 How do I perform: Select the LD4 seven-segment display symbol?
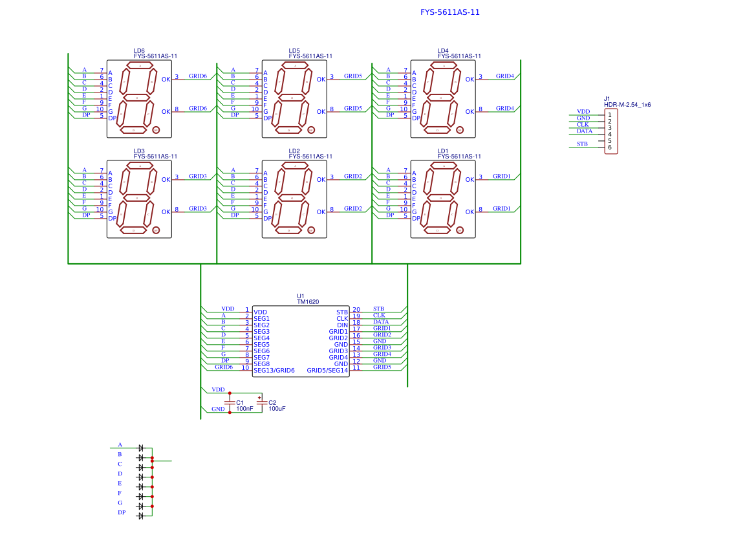click(444, 99)
